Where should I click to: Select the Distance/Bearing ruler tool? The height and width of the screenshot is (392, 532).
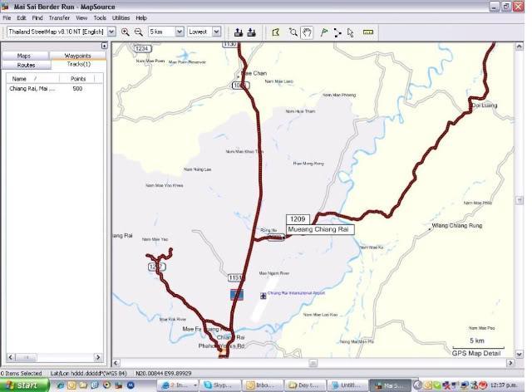368,32
